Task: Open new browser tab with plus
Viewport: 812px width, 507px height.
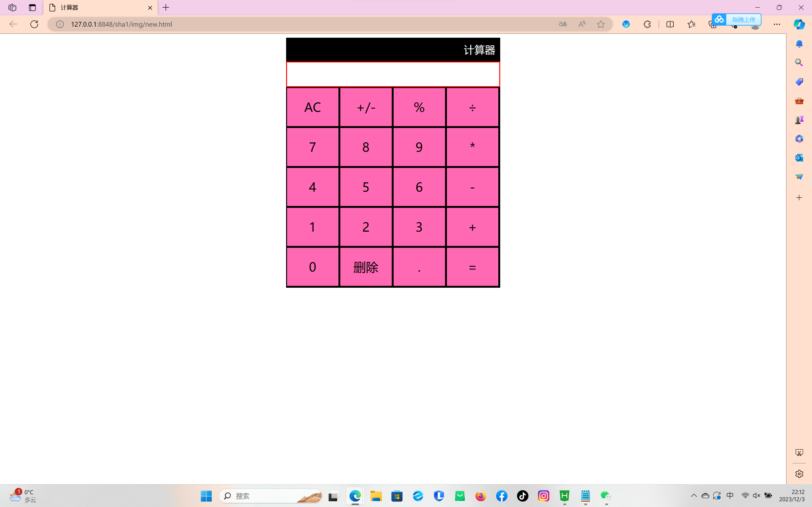Action: pyautogui.click(x=166, y=7)
